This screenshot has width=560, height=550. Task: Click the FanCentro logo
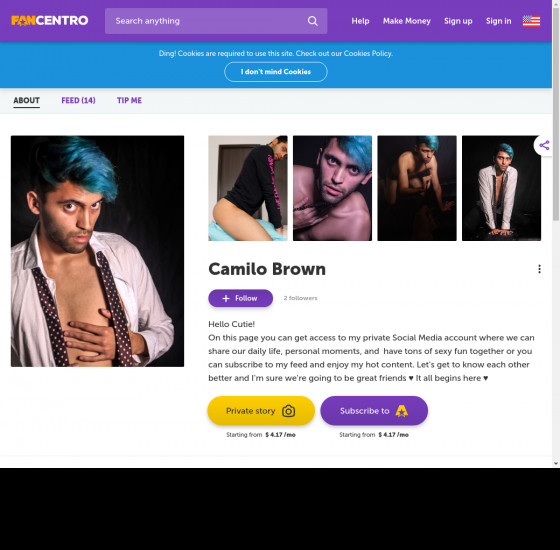49,21
